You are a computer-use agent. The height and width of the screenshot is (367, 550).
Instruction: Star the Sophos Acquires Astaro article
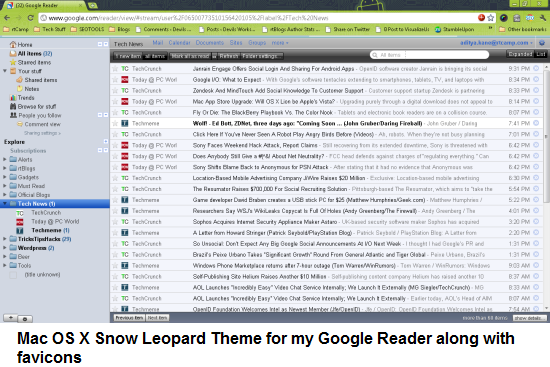(115, 222)
